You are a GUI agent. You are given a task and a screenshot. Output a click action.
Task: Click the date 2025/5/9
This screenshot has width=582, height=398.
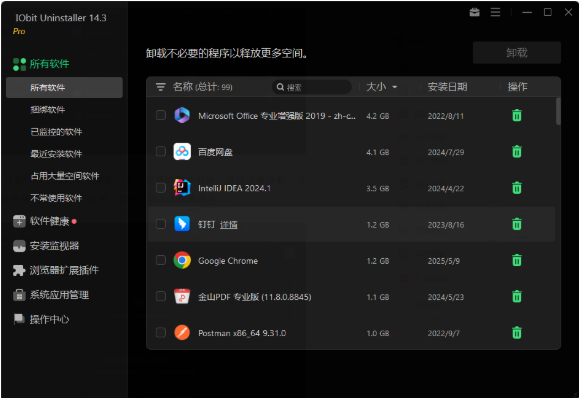coord(444,261)
